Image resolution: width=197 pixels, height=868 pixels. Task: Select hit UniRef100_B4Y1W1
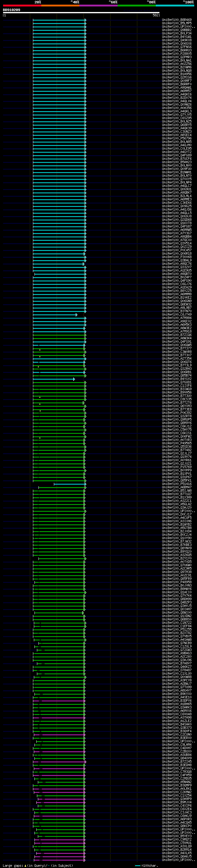(177, 37)
